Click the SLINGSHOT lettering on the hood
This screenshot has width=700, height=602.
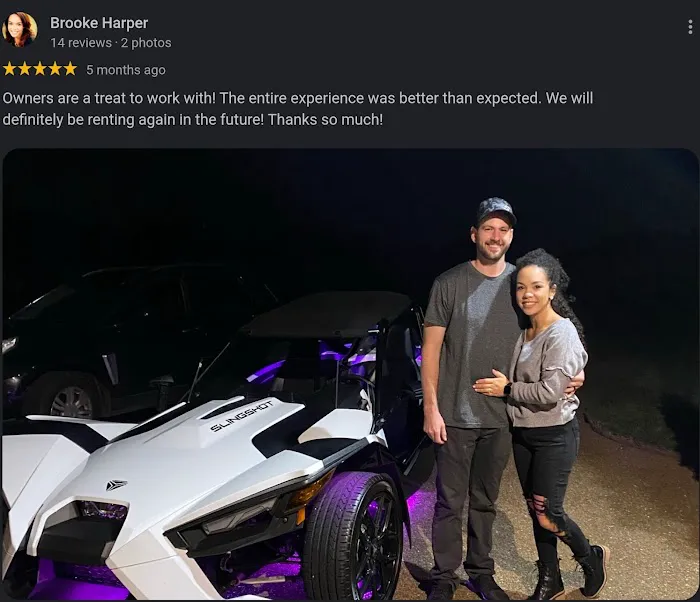coord(241,416)
